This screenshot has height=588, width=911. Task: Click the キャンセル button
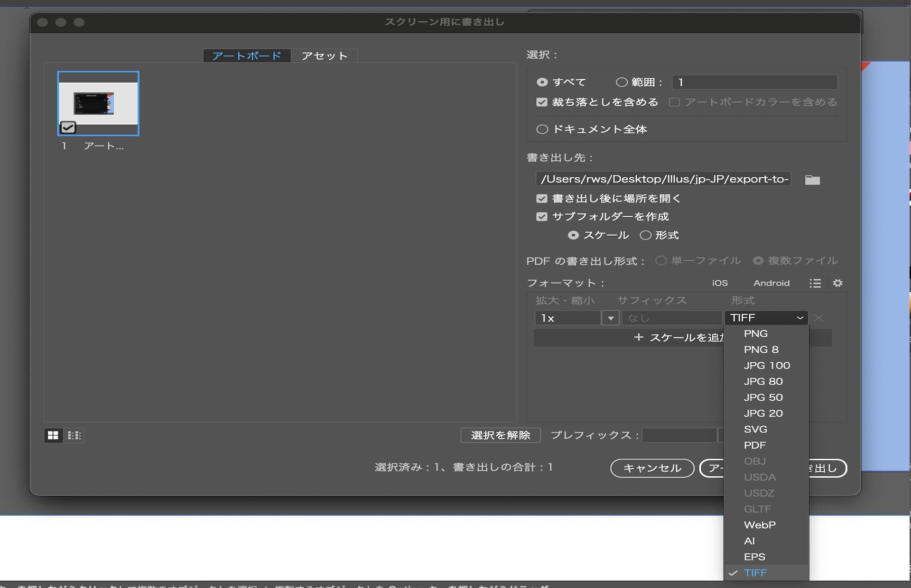pyautogui.click(x=652, y=468)
